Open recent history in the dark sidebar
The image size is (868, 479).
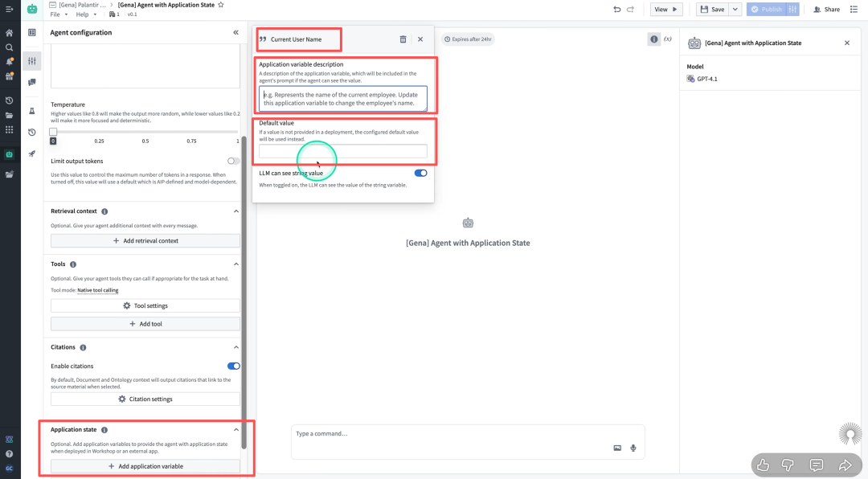(x=9, y=100)
